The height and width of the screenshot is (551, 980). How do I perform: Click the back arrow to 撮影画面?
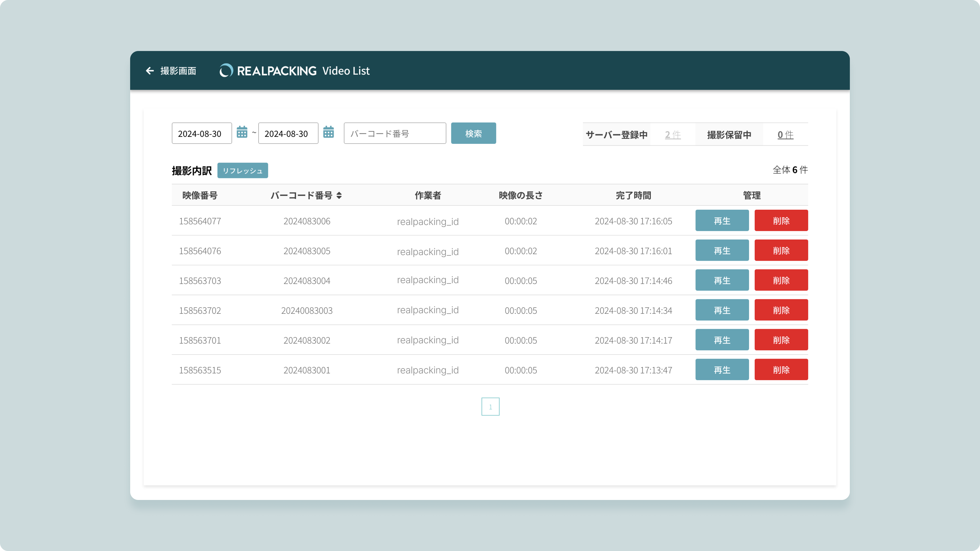click(150, 71)
